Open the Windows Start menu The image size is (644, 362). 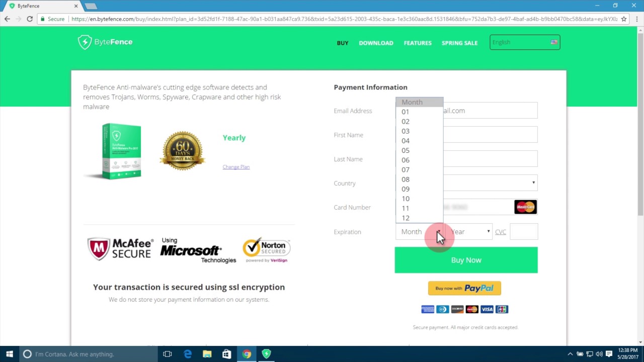click(10, 354)
